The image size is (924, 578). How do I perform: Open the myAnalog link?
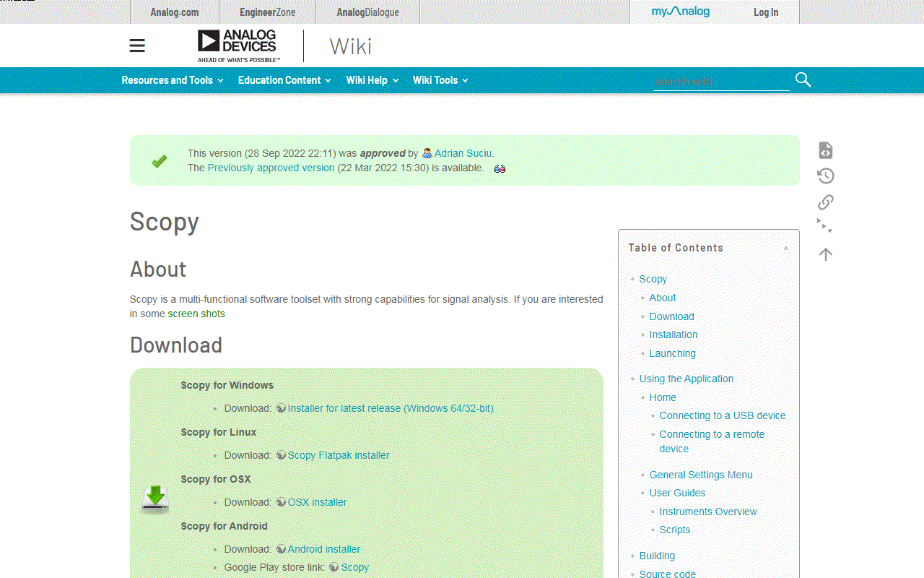(681, 12)
